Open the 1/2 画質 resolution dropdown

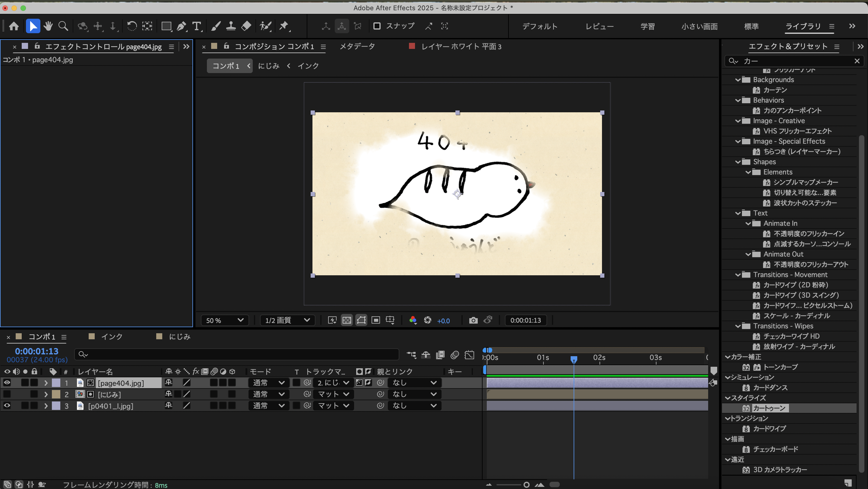pyautogui.click(x=287, y=320)
